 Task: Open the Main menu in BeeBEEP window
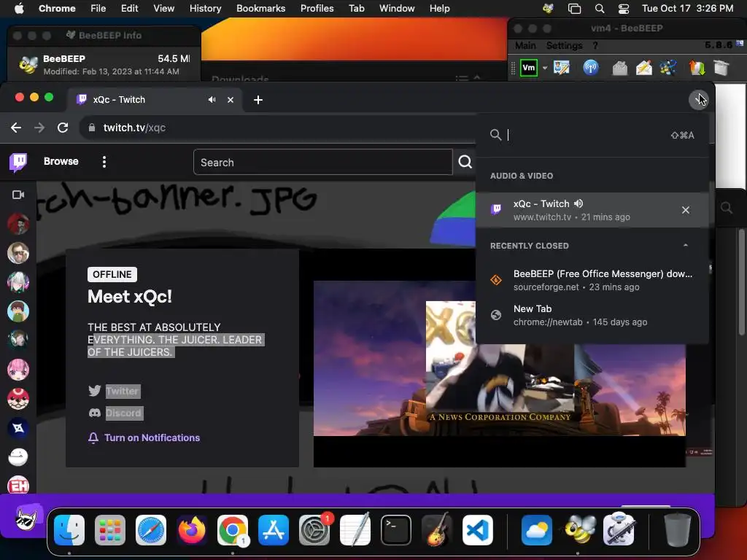pos(525,46)
